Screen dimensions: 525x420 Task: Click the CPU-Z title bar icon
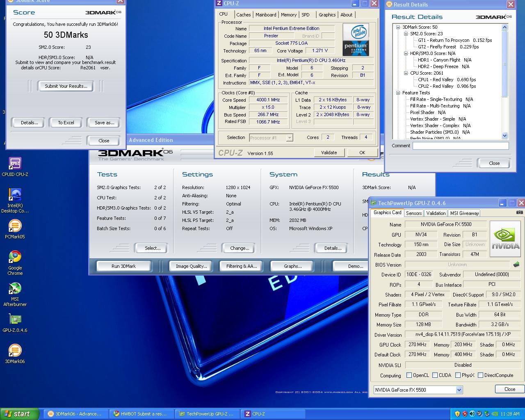(x=219, y=3)
